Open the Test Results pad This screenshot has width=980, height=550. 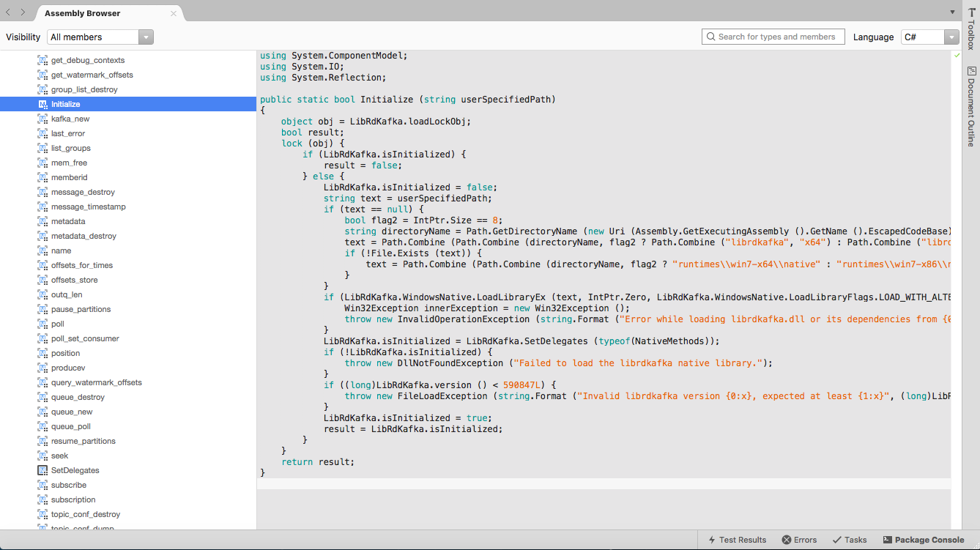point(737,540)
